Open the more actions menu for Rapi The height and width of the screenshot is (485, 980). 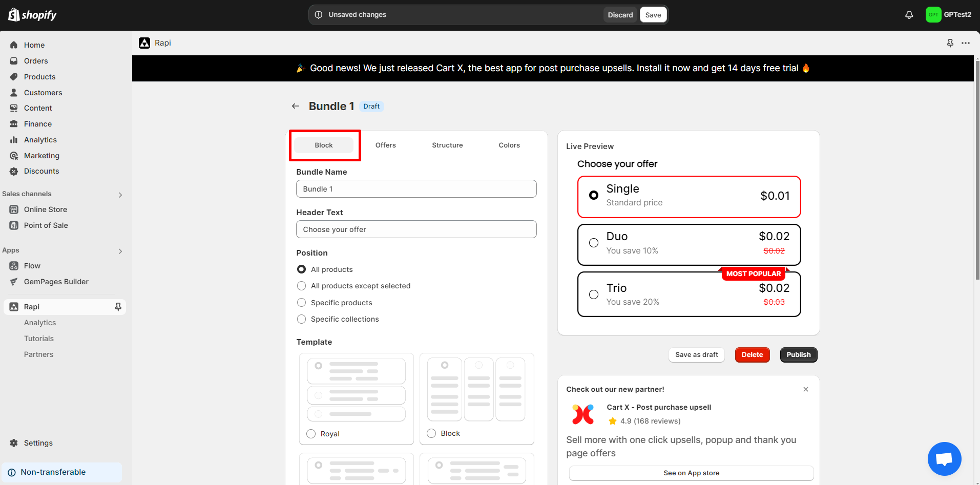click(x=966, y=43)
